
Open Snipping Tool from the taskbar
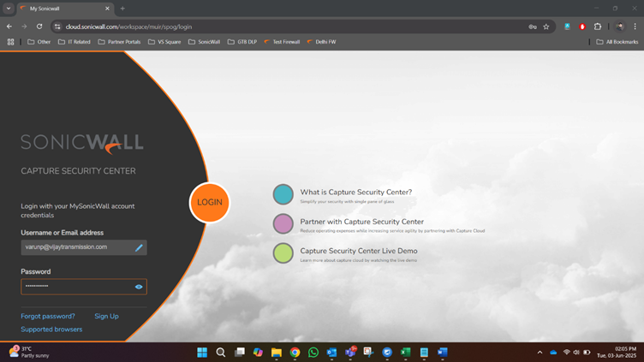[369, 352]
